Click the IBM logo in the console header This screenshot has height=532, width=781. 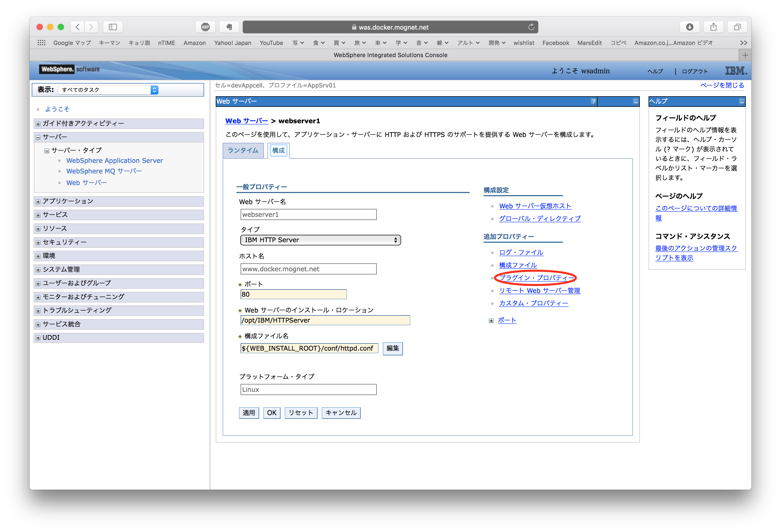(736, 71)
